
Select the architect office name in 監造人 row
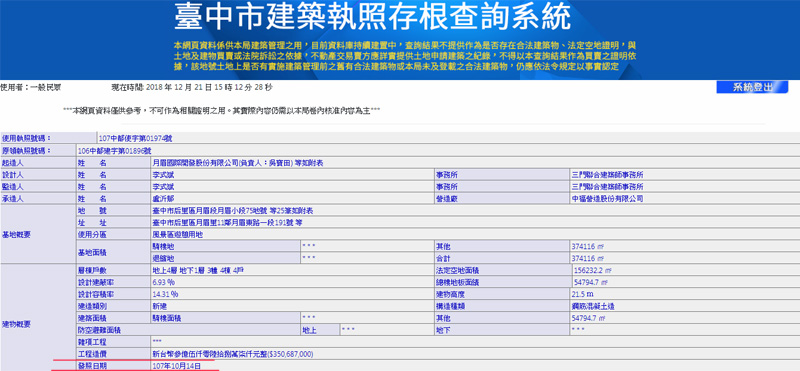608,187
